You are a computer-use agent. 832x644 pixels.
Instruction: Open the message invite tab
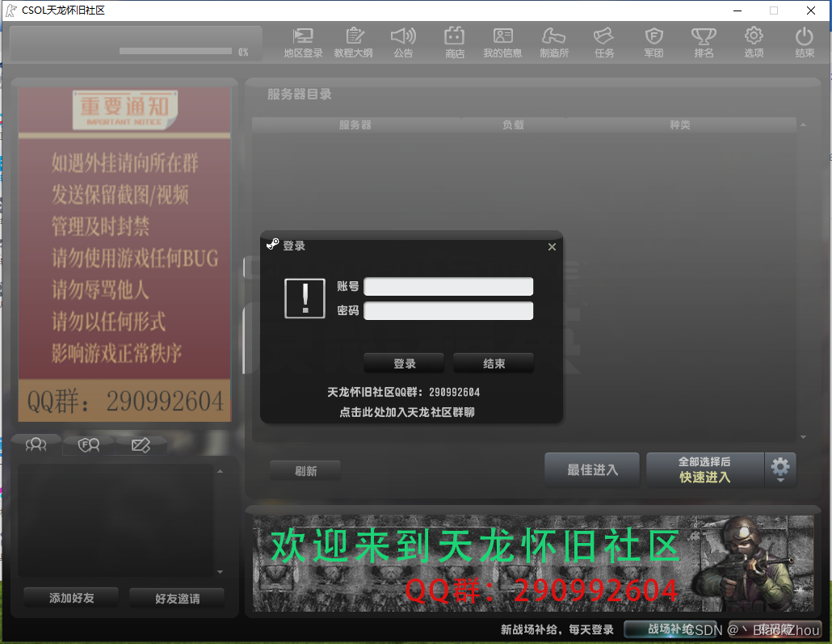[x=141, y=444]
